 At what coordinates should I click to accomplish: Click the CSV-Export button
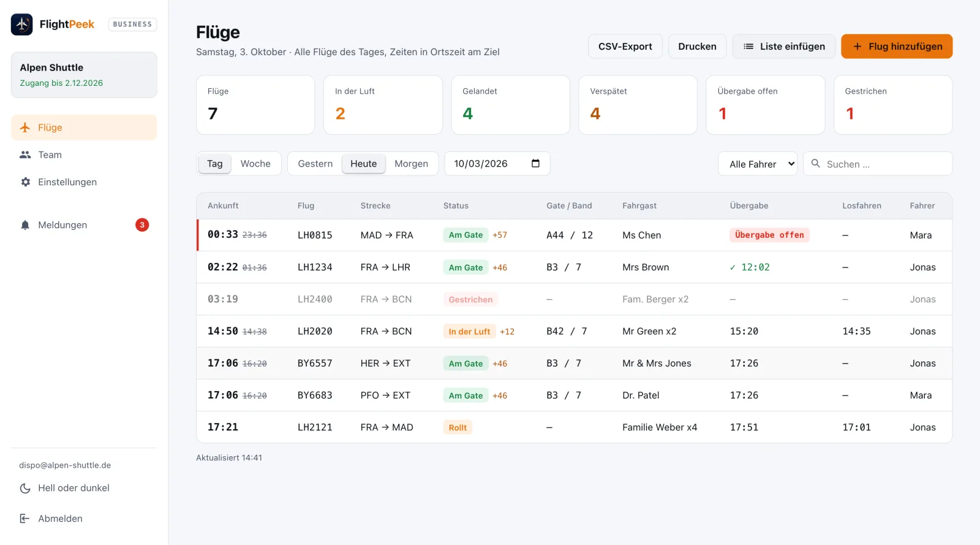pyautogui.click(x=625, y=47)
